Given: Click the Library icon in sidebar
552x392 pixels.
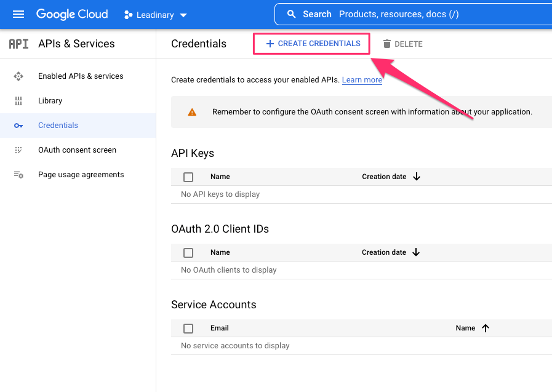Looking at the screenshot, I should pyautogui.click(x=18, y=101).
